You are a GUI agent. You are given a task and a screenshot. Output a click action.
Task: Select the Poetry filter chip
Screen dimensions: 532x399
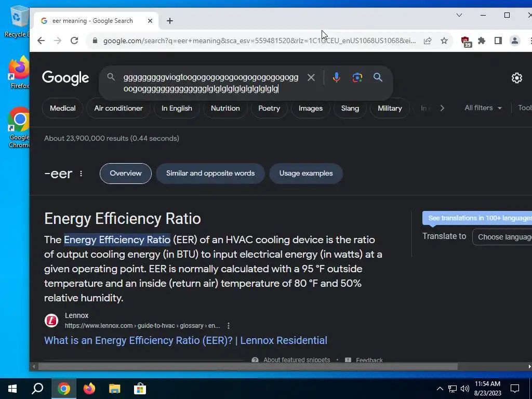(x=269, y=108)
